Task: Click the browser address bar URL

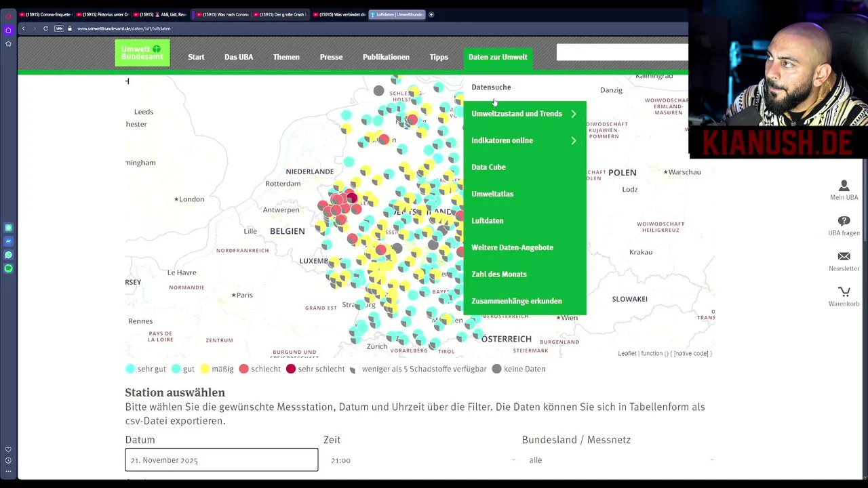Action: point(123,28)
